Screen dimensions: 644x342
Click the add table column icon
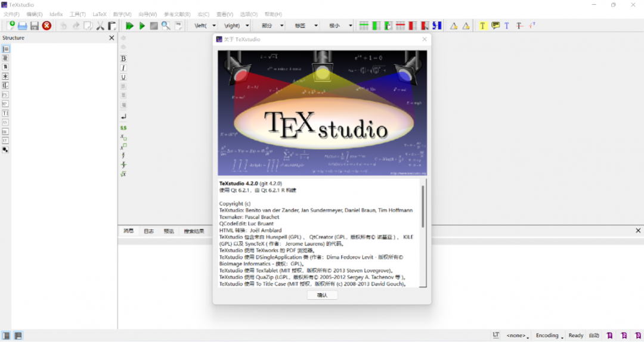[376, 26]
